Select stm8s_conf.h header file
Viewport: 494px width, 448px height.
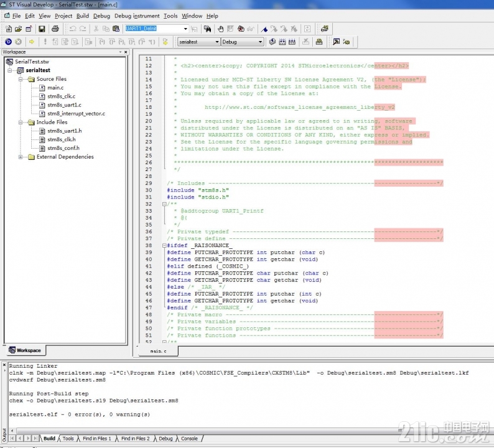click(63, 148)
